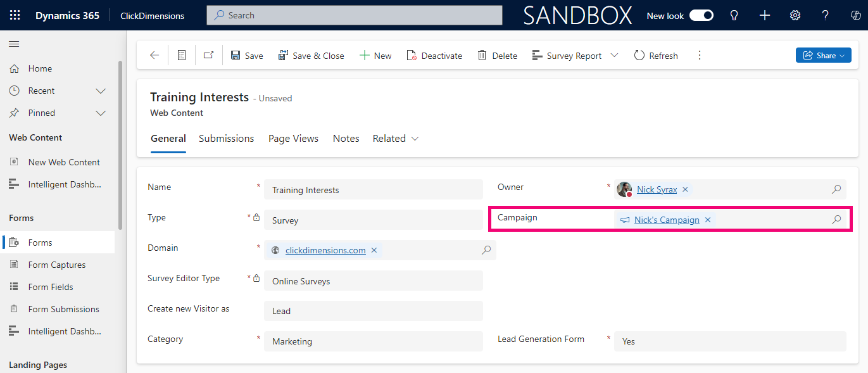
Task: Click the Delete button
Action: tap(498, 56)
